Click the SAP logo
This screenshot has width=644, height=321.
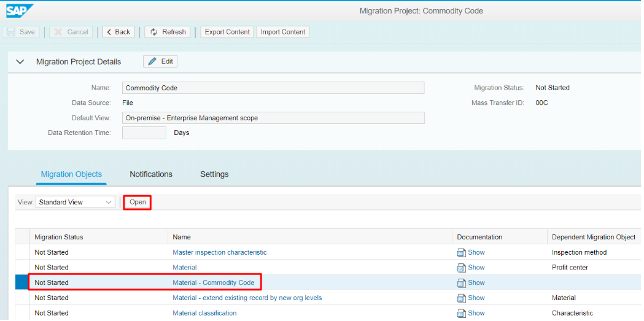coord(20,10)
